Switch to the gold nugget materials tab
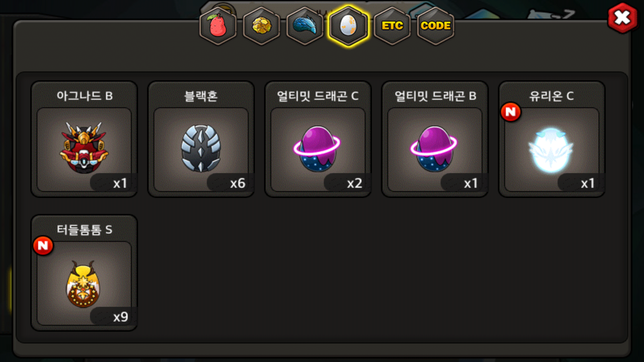This screenshot has width=644, height=362. coord(262,26)
